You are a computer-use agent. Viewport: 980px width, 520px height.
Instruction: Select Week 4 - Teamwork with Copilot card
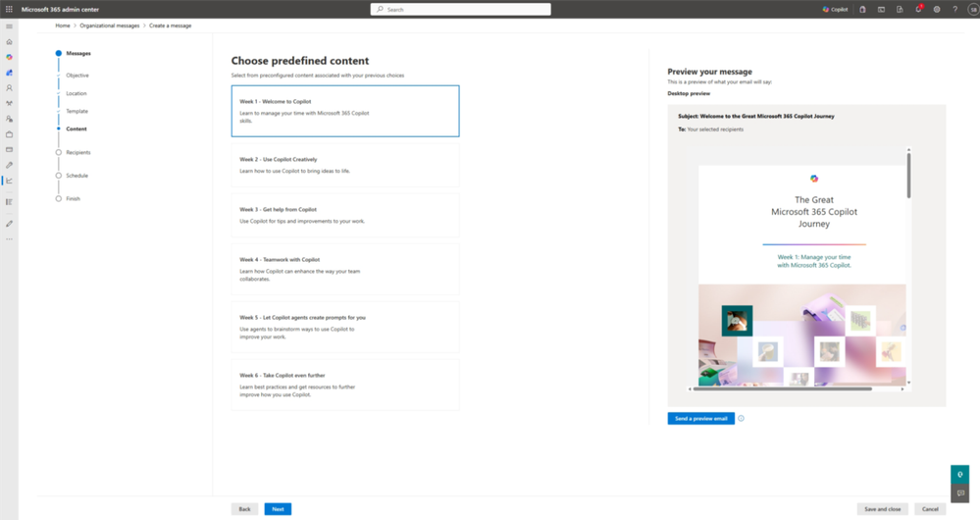[x=345, y=270]
